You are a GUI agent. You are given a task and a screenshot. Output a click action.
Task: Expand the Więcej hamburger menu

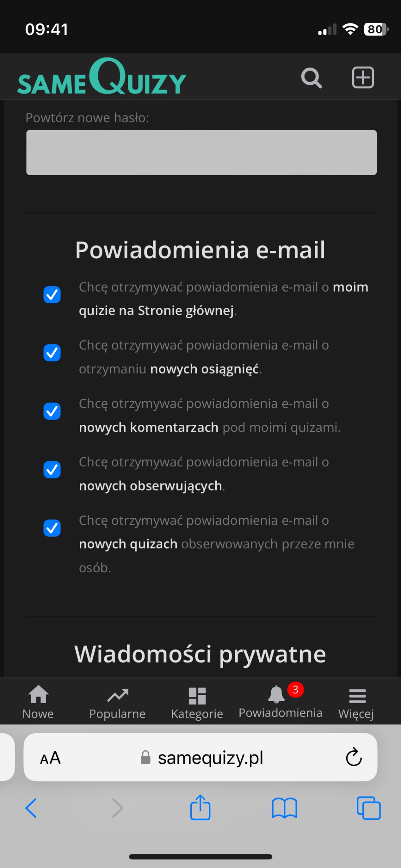click(x=356, y=702)
